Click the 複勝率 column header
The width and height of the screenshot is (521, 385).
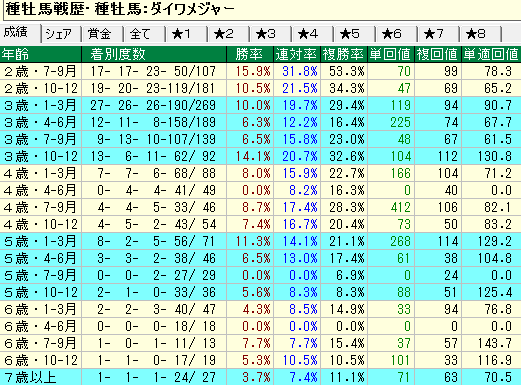[344, 54]
